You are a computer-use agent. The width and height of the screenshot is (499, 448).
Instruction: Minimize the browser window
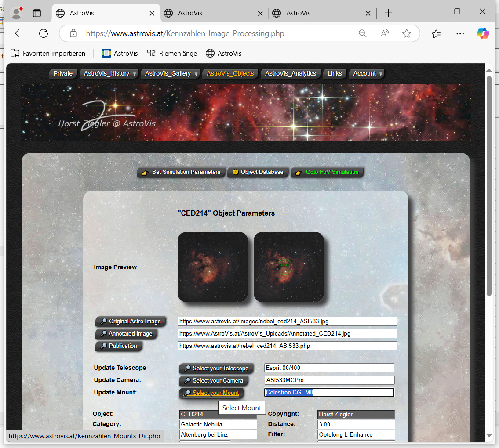[432, 11]
